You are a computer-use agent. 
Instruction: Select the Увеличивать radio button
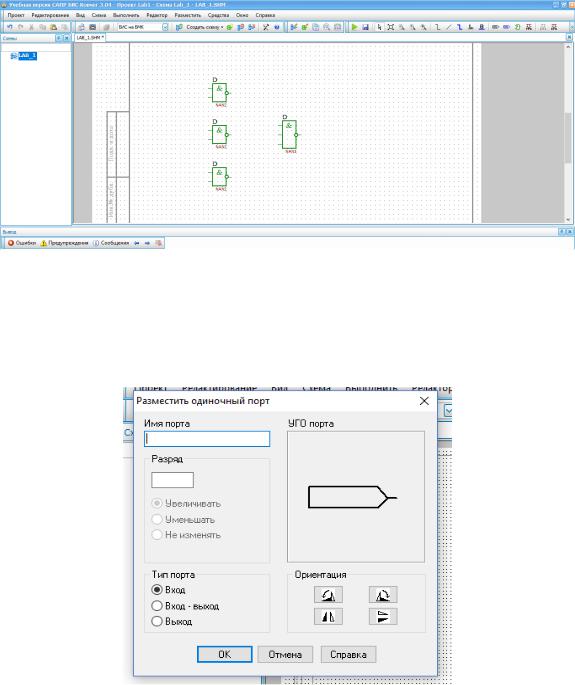157,503
